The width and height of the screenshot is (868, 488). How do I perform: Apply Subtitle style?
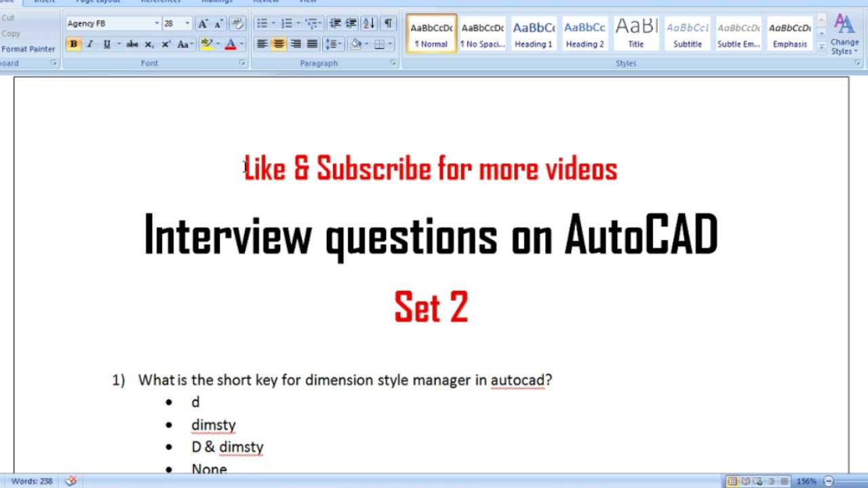point(687,34)
